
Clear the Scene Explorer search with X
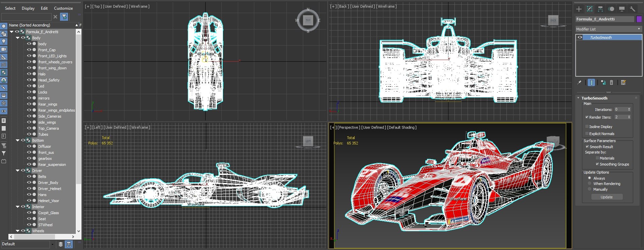55,17
